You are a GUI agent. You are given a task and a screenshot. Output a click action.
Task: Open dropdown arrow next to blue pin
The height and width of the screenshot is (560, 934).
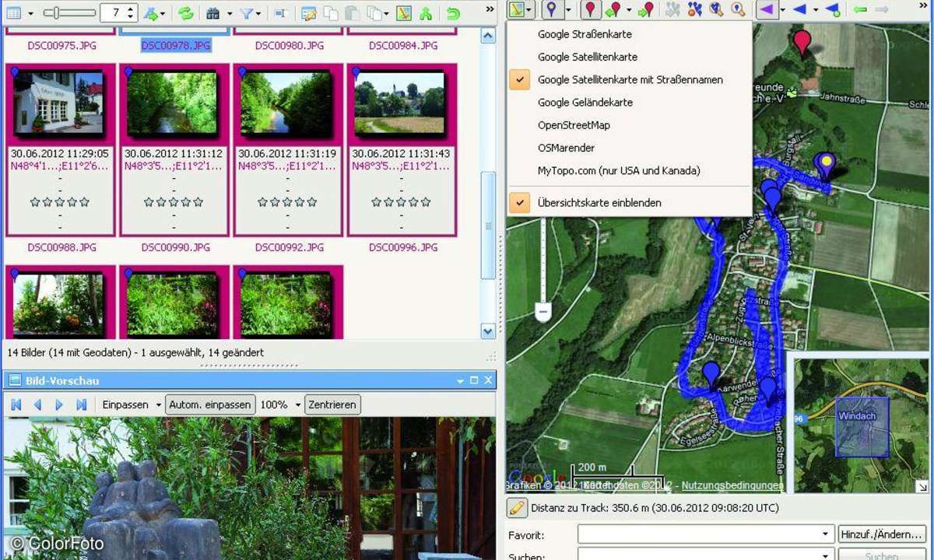(568, 10)
